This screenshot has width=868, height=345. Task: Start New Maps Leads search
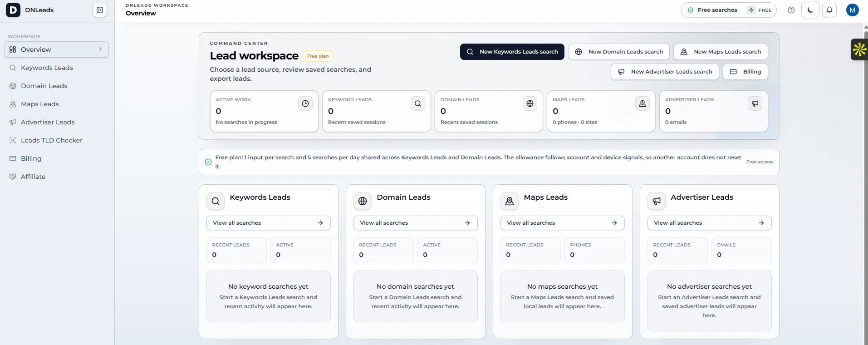(721, 52)
